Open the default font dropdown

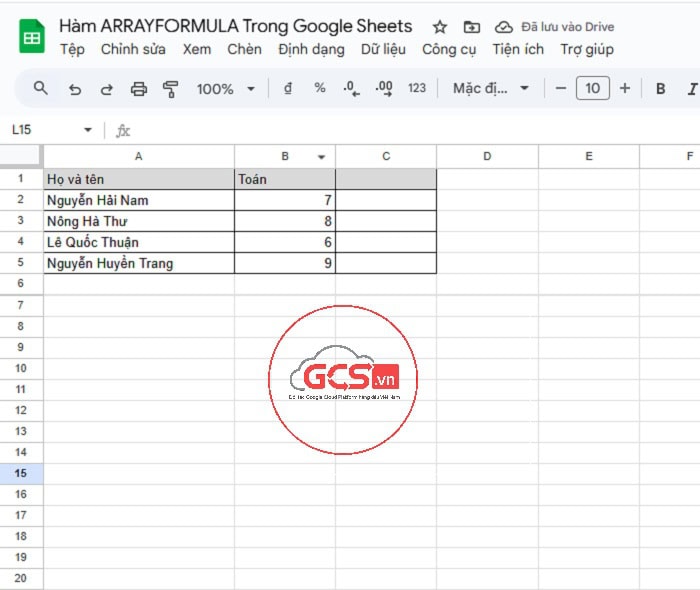coord(490,89)
